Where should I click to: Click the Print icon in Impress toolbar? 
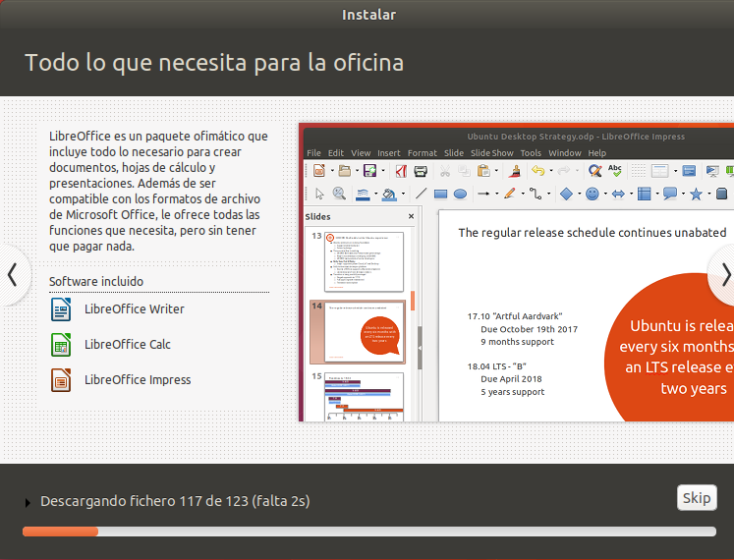pyautogui.click(x=421, y=171)
